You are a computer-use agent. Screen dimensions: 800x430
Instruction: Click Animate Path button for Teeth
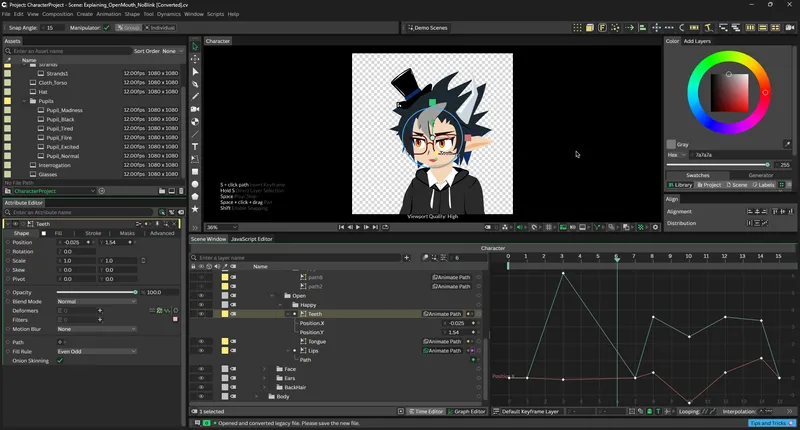point(442,314)
